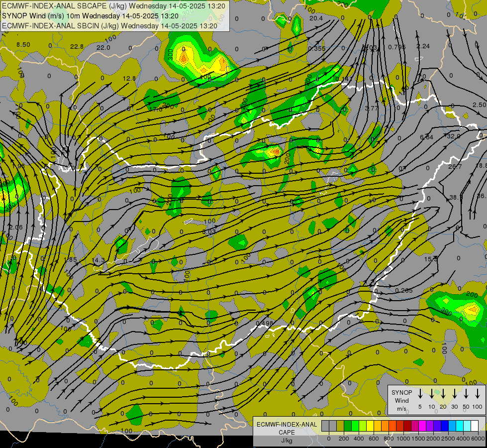
Task: Click the 20.4 value on the map
Action: pos(316,18)
